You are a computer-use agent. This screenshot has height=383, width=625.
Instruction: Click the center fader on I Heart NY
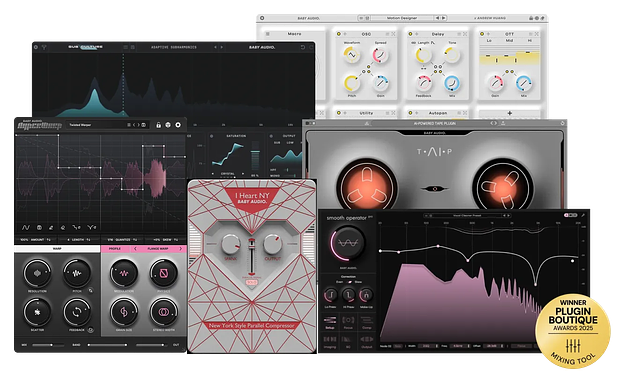coord(252,257)
